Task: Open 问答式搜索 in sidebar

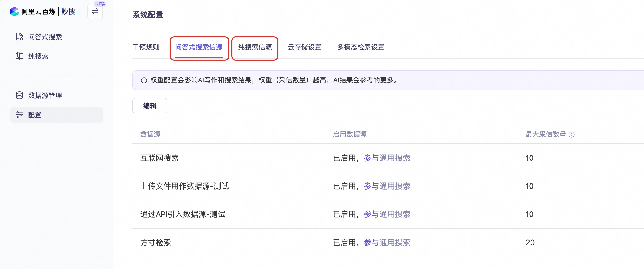Action: point(45,37)
